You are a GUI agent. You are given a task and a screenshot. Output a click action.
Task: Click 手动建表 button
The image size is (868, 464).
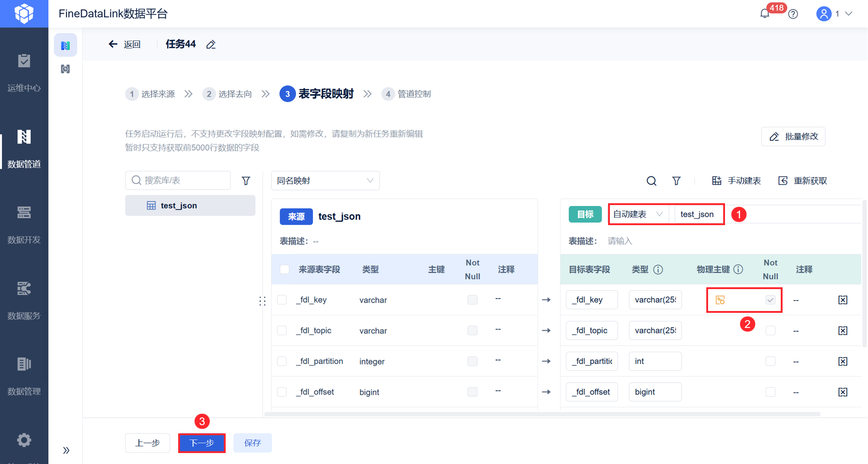tap(736, 181)
